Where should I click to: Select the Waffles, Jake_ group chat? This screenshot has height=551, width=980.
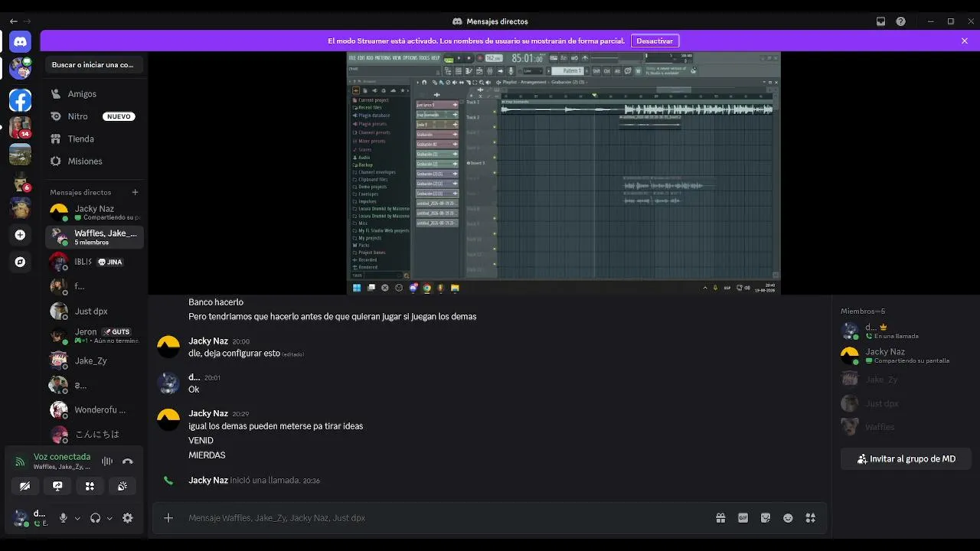point(95,237)
